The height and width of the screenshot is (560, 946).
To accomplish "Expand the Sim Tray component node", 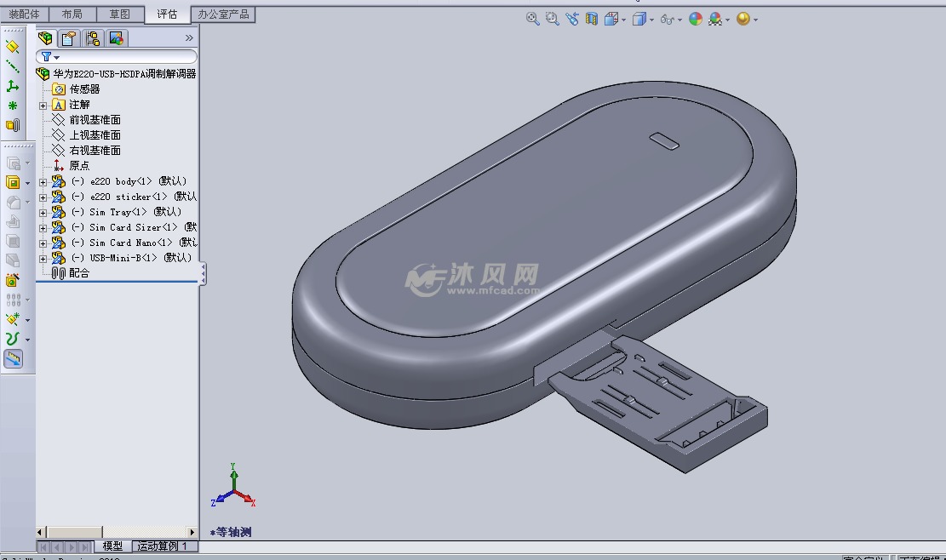I will 43,213.
